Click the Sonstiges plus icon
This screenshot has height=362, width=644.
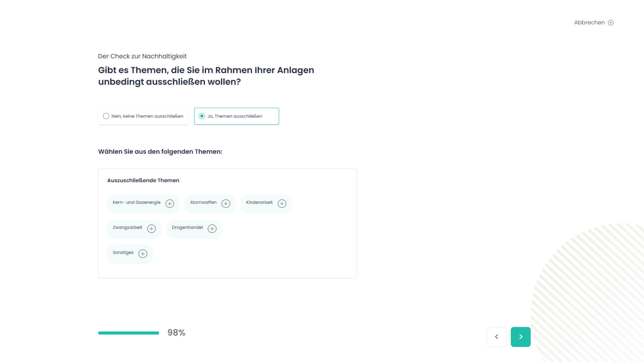[x=143, y=254]
